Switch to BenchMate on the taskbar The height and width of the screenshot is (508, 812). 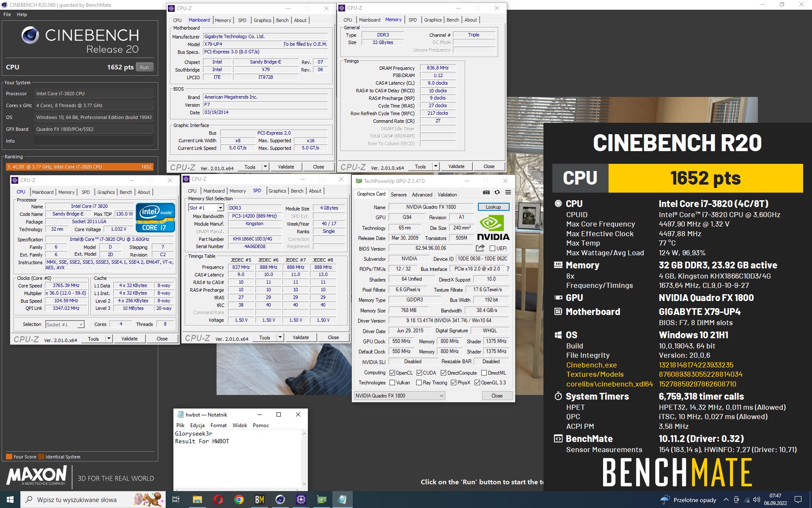click(260, 500)
